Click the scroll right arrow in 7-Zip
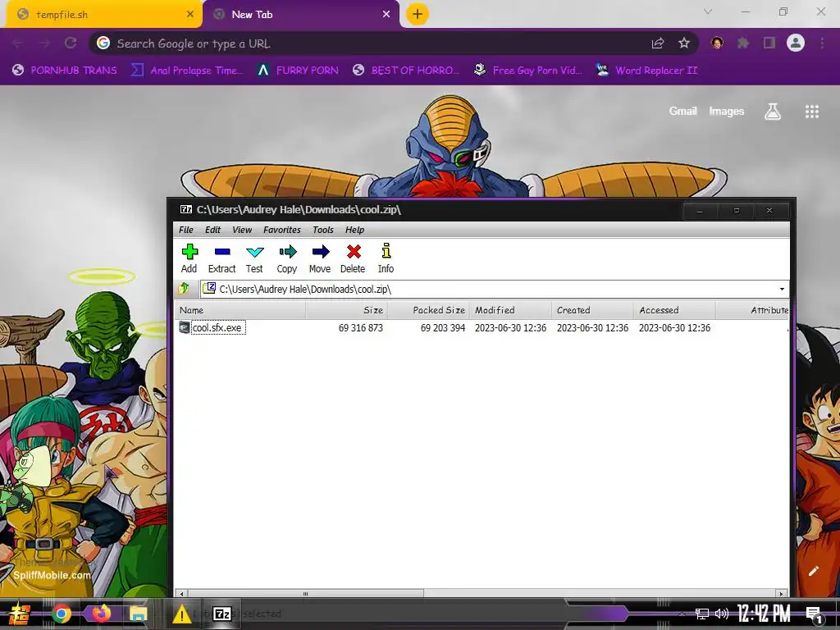Viewport: 840px width, 630px height. click(782, 594)
